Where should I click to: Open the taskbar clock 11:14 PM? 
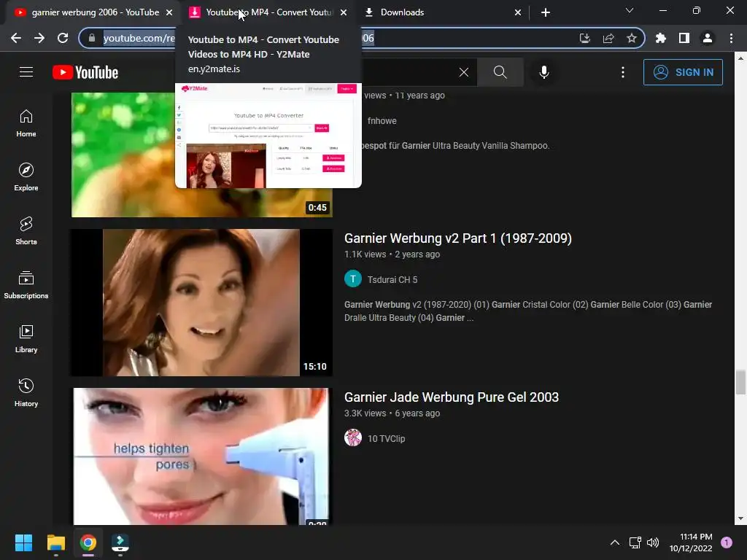[x=691, y=542]
